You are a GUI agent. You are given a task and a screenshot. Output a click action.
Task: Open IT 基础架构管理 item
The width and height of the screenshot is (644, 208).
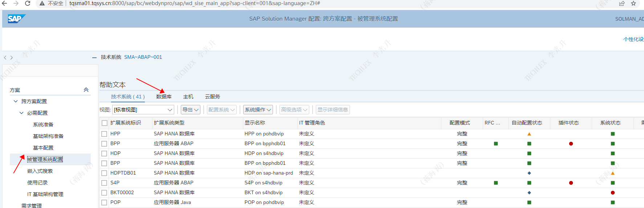45,194
